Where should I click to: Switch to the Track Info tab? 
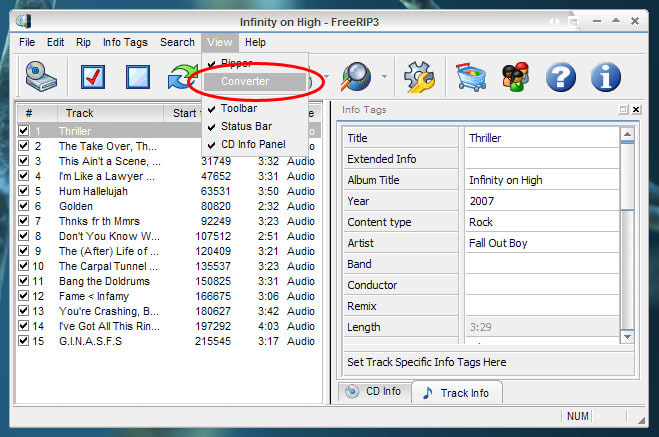click(457, 393)
